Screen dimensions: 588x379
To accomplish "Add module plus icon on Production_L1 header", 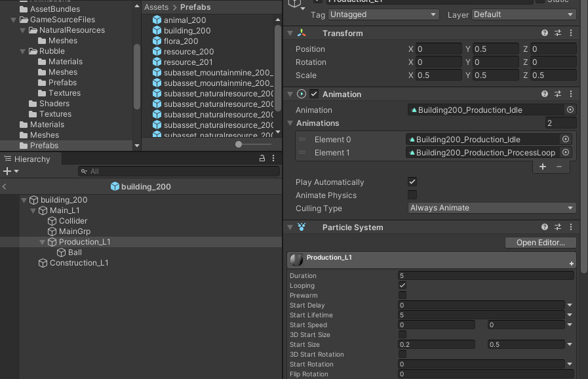I will pyautogui.click(x=571, y=264).
